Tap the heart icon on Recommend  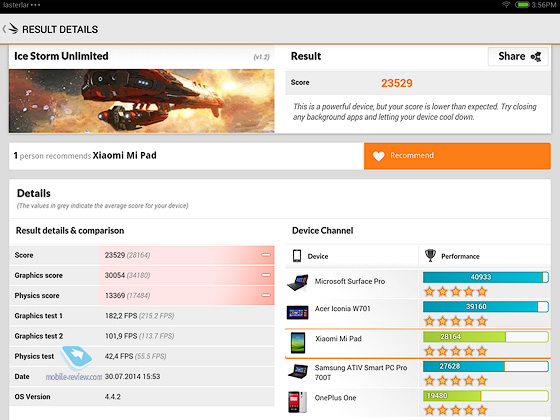[378, 156]
